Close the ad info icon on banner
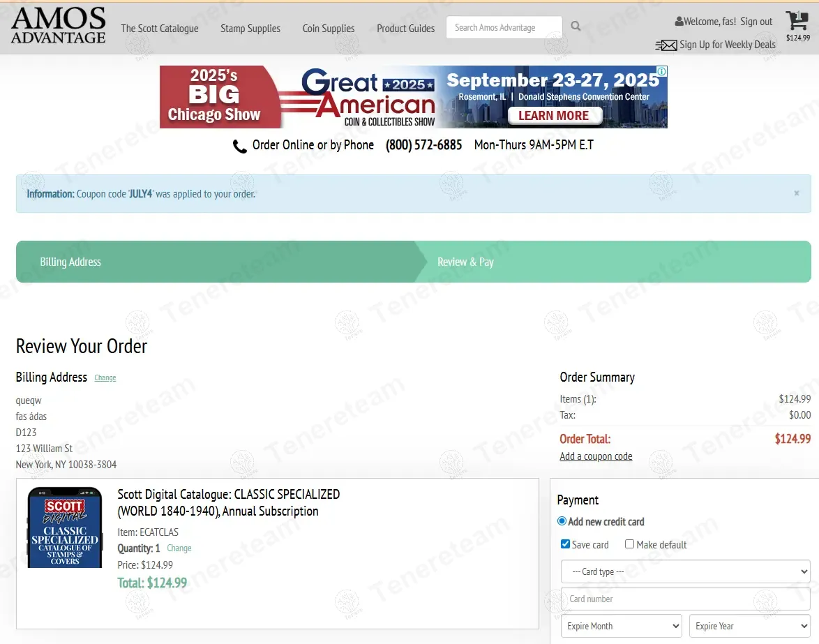The image size is (819, 644). coord(661,71)
